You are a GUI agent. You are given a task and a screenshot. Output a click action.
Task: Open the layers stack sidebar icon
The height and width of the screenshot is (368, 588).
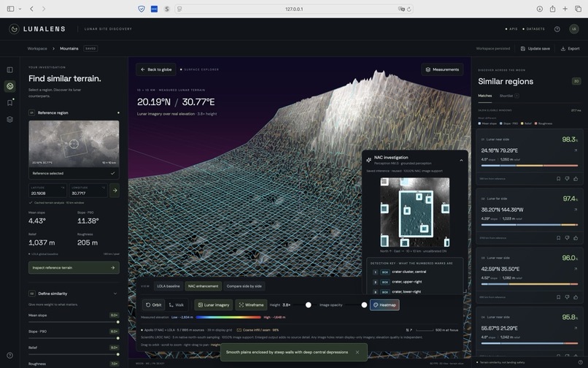click(x=9, y=120)
